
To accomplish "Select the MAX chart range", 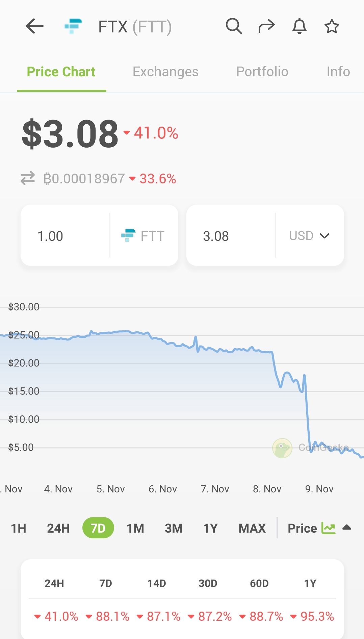I will click(252, 528).
